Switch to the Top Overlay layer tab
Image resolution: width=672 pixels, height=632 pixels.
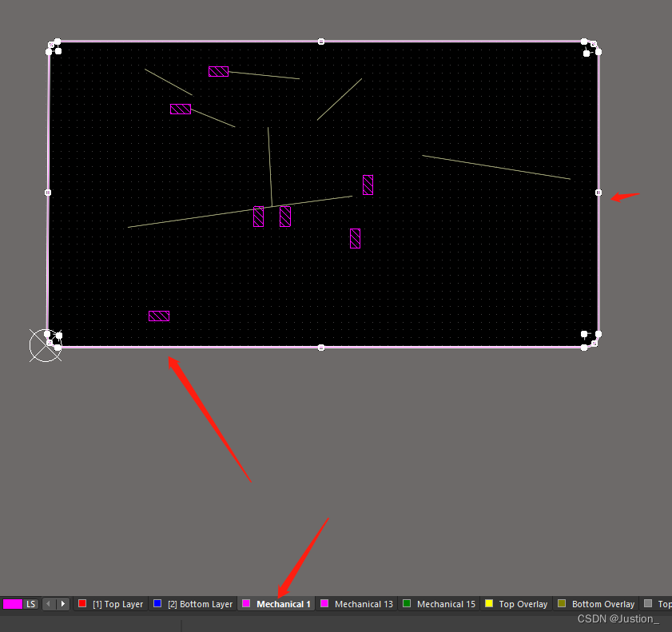516,604
